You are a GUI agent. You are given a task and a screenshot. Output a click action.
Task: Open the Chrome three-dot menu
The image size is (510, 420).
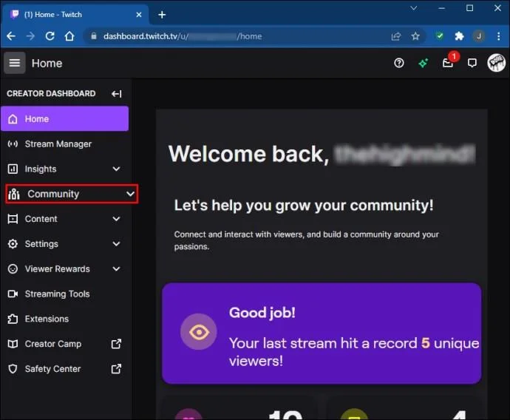(499, 36)
